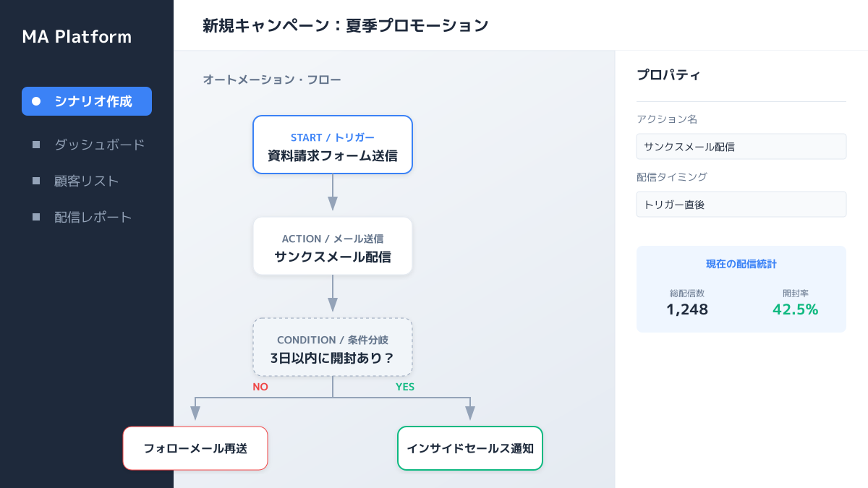The width and height of the screenshot is (868, 488).
Task: Click the MA Platform logo text
Action: point(77,37)
